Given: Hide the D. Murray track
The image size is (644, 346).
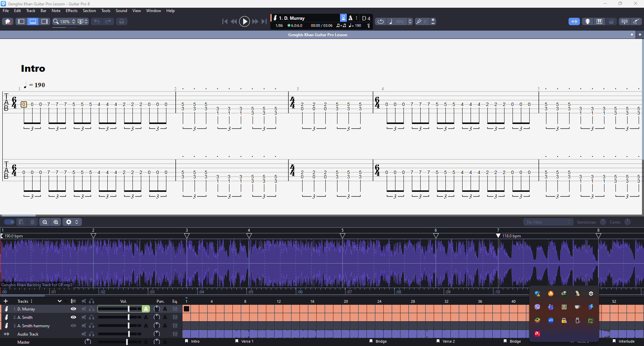Looking at the screenshot, I should click(73, 309).
